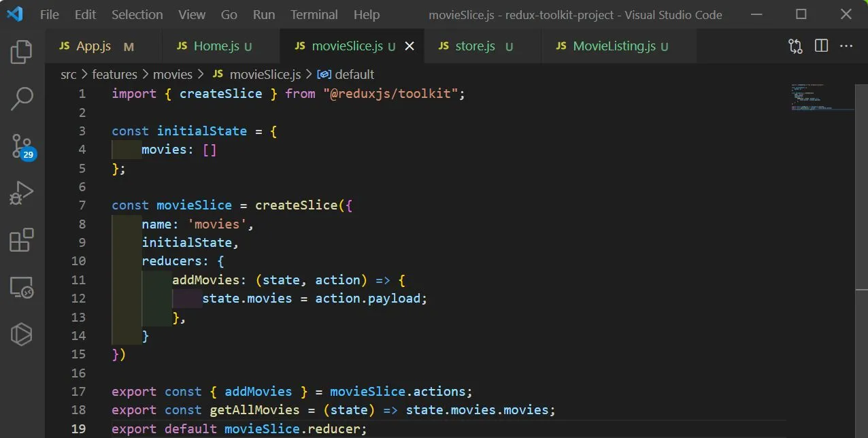Screen dimensions: 868x438
Task: Open the Go menu
Action: pos(229,14)
